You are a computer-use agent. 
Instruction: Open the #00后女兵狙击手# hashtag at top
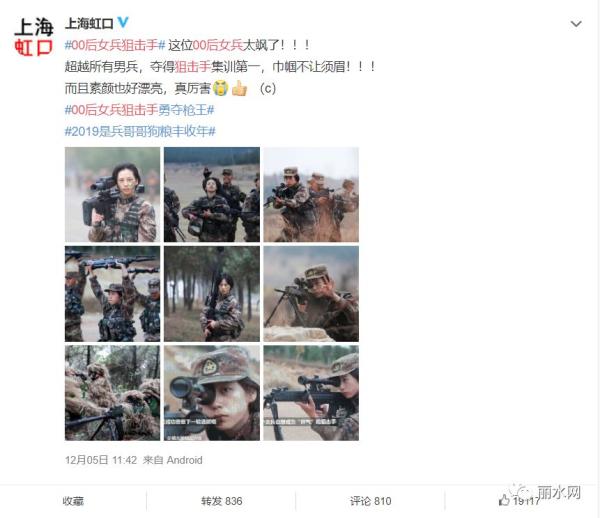115,45
